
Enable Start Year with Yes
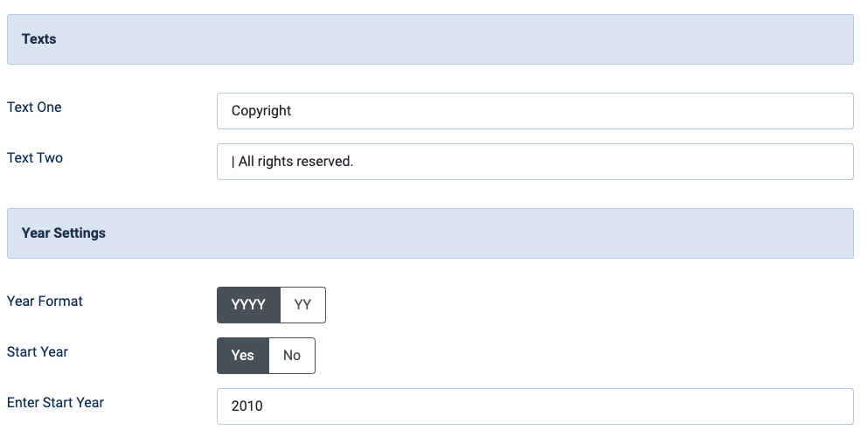click(243, 356)
